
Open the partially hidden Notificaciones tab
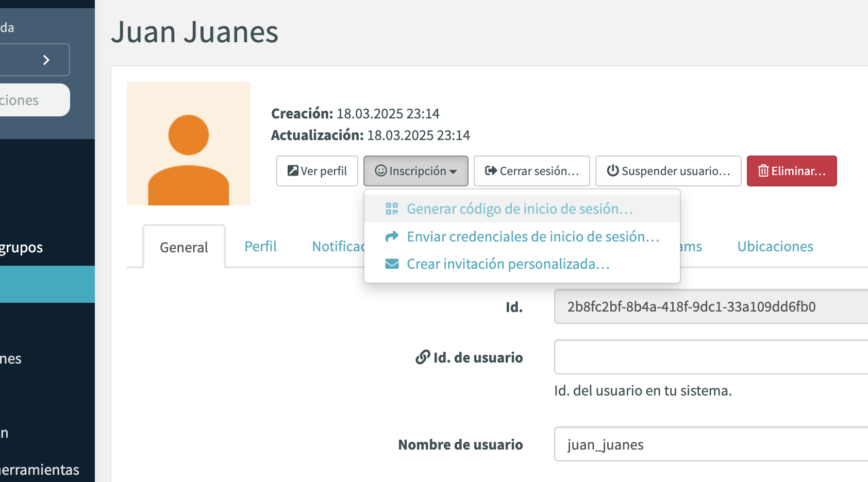(338, 247)
